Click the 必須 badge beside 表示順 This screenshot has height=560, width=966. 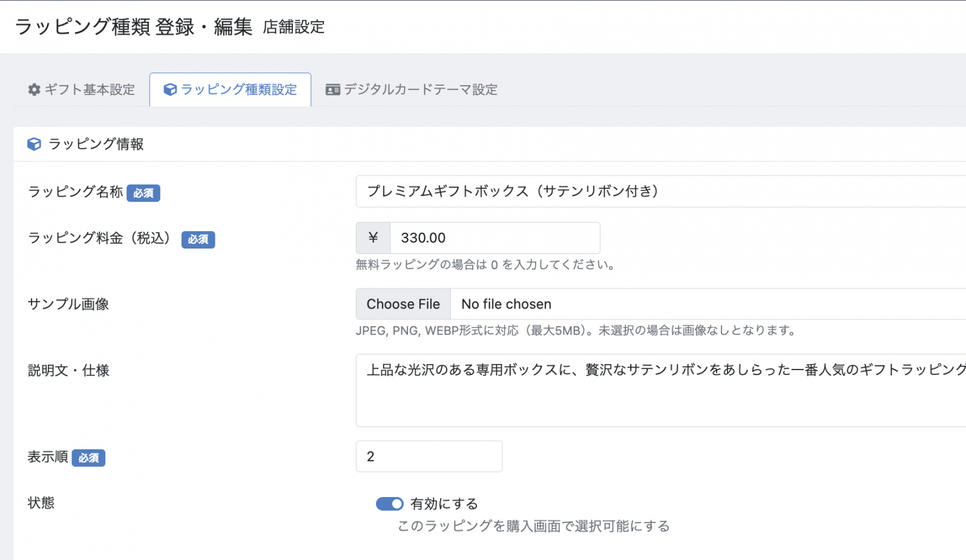coord(88,458)
